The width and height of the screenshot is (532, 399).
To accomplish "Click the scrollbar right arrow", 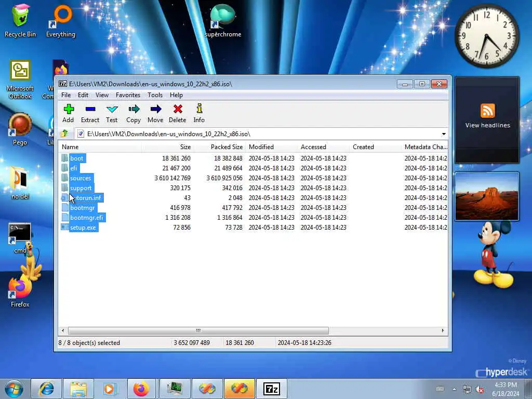I will pyautogui.click(x=443, y=330).
